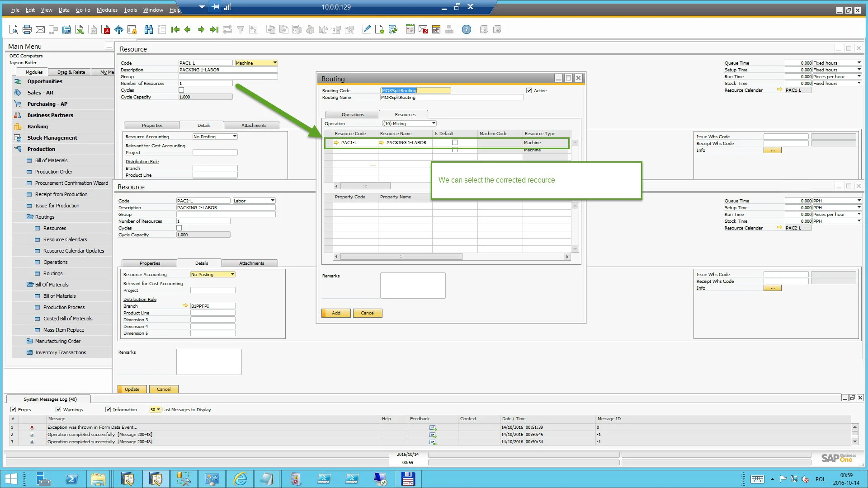Export to Excel via toolbar icon
The width and height of the screenshot is (868, 488).
pyautogui.click(x=80, y=30)
